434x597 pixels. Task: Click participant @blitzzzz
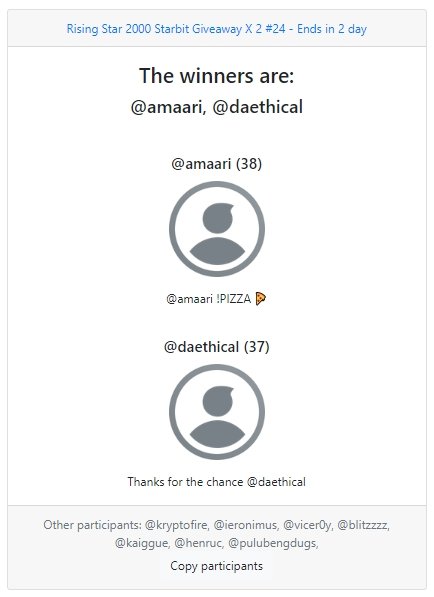363,525
